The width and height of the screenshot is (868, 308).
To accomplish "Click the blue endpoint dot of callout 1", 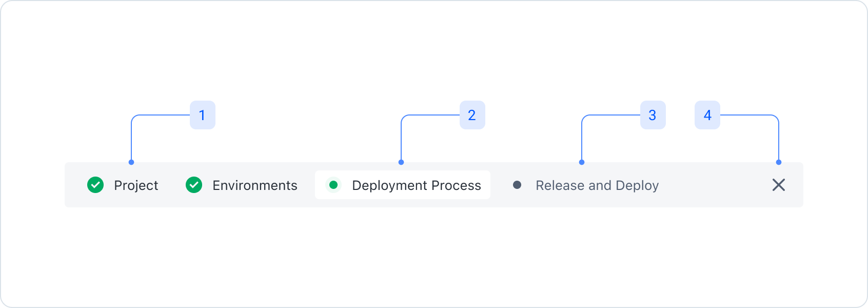I will click(131, 162).
